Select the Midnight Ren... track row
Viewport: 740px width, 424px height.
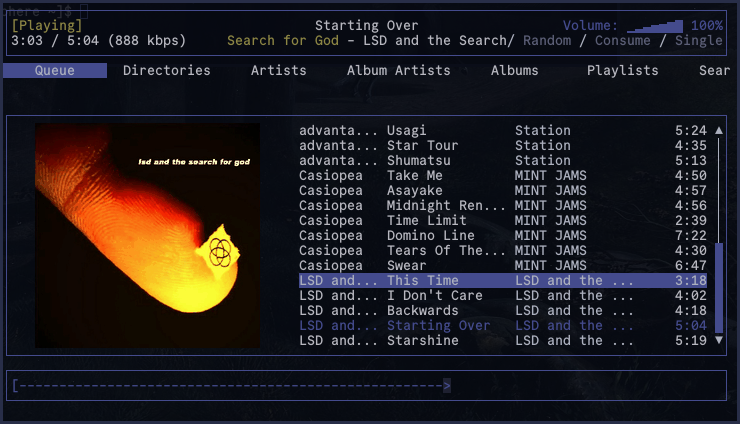[x=503, y=205]
